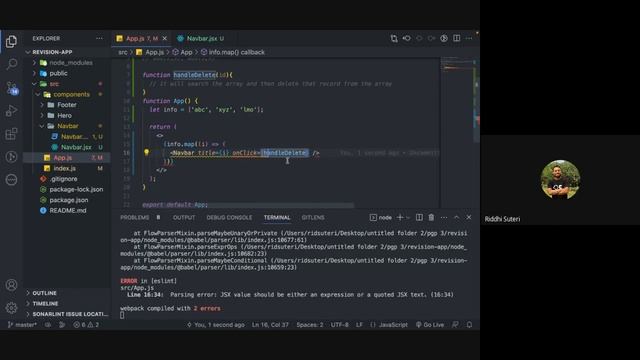
Task: Expand the SONARLINT ISSUE LOCATIONS section
Action: [x=66, y=314]
